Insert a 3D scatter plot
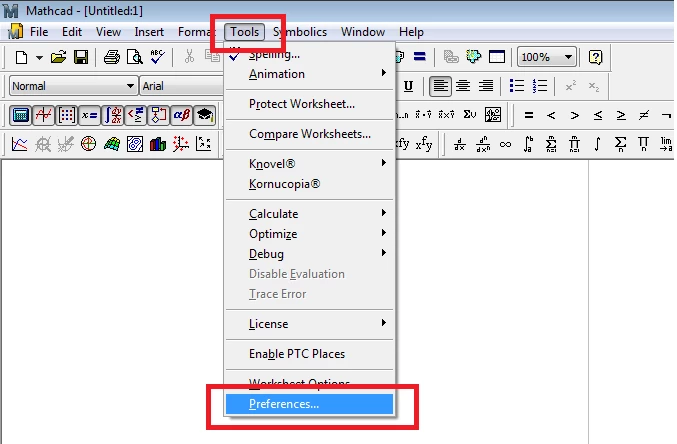Viewport: 677px width, 444px height. click(x=180, y=144)
